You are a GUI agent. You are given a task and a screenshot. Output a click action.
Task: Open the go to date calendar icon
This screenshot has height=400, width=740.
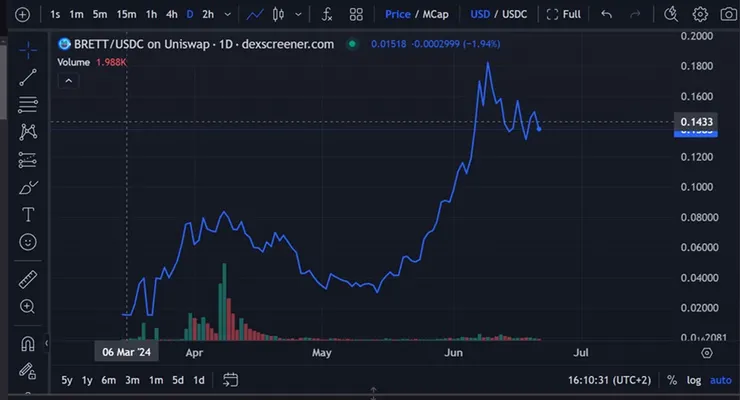click(230, 380)
